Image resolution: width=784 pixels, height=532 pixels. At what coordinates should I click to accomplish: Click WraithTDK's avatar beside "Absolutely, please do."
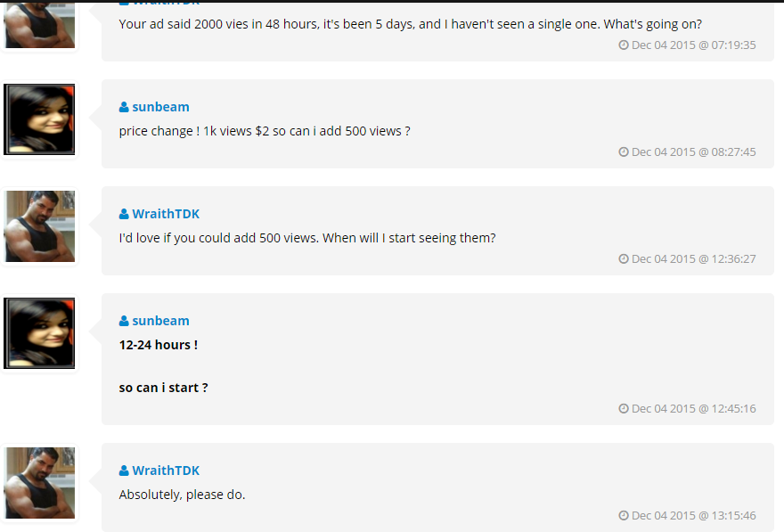coord(40,483)
